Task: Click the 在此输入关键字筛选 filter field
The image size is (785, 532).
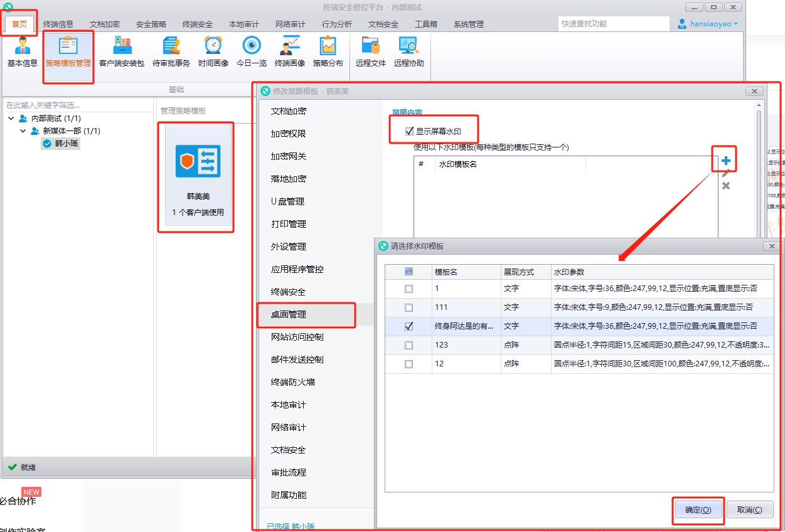Action: pos(78,105)
